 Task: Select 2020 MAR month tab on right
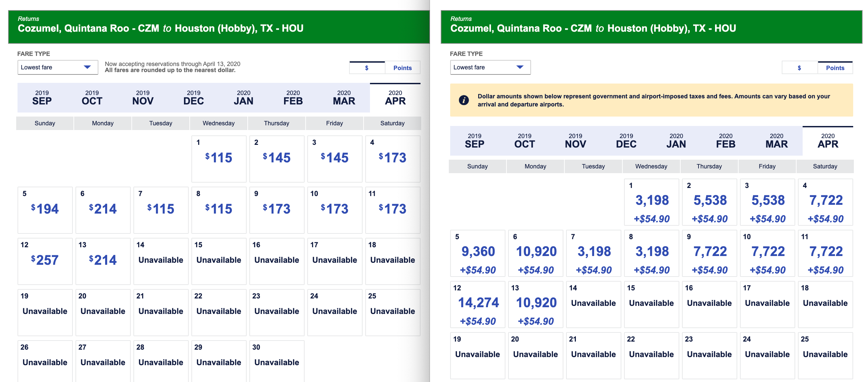point(776,141)
